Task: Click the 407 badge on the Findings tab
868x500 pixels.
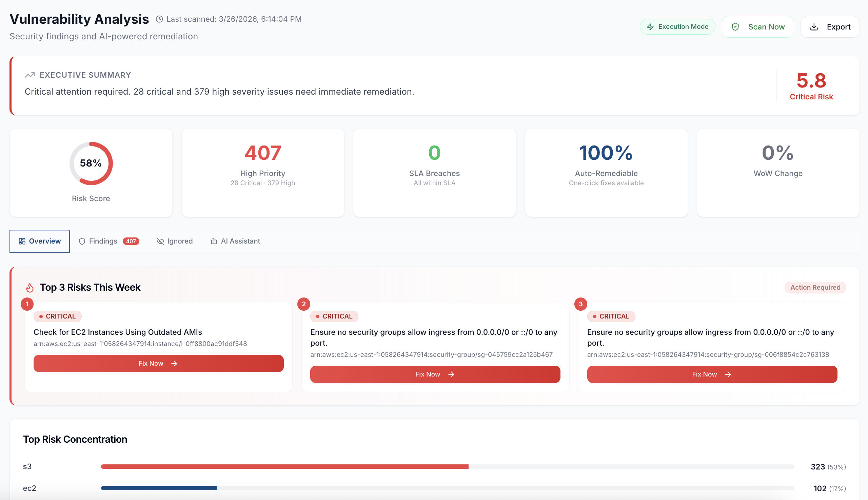Action: (x=132, y=241)
